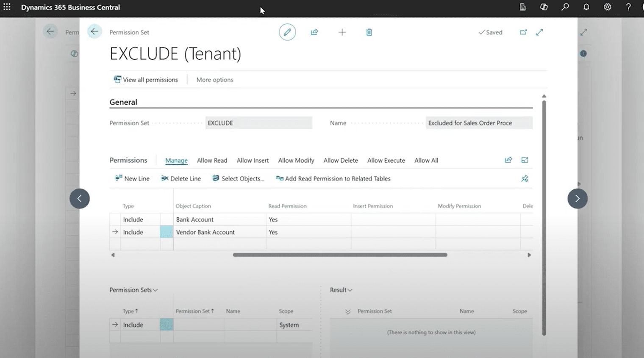The width and height of the screenshot is (644, 358).
Task: Open the app launcher waffle icon
Action: tap(7, 7)
